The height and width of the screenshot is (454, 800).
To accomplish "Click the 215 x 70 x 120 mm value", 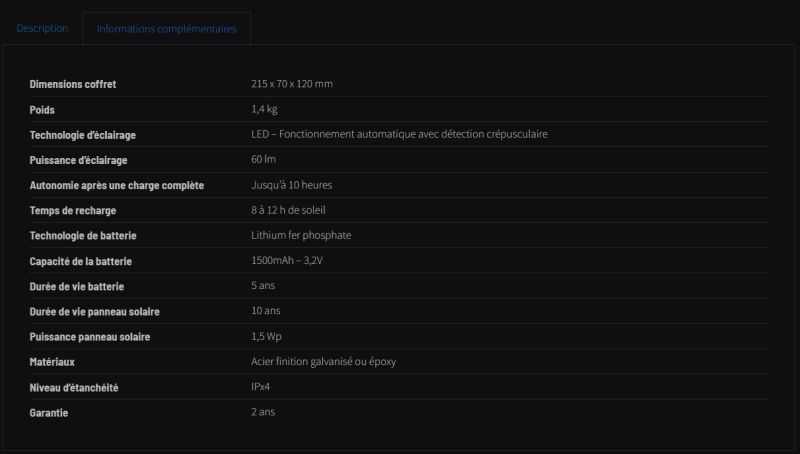I will click(291, 84).
